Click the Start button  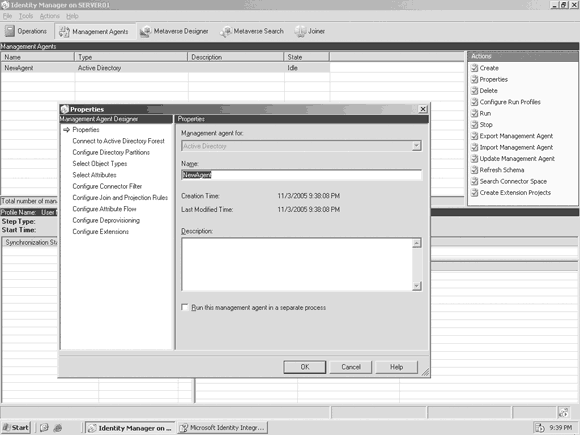click(16, 428)
